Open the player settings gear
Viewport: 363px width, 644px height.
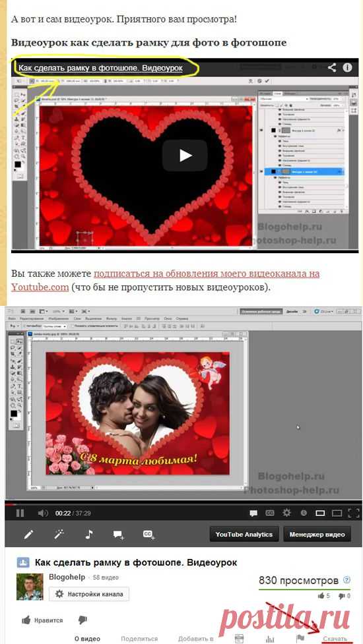pos(286,513)
